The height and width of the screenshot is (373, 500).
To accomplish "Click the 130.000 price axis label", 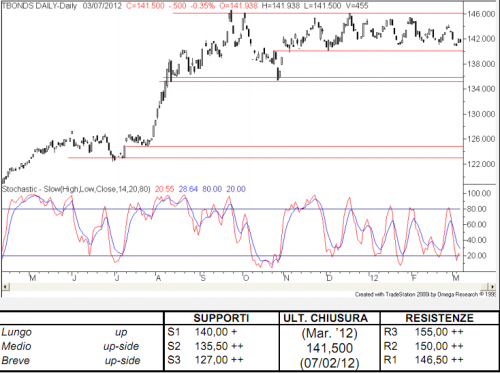I will click(481, 114).
